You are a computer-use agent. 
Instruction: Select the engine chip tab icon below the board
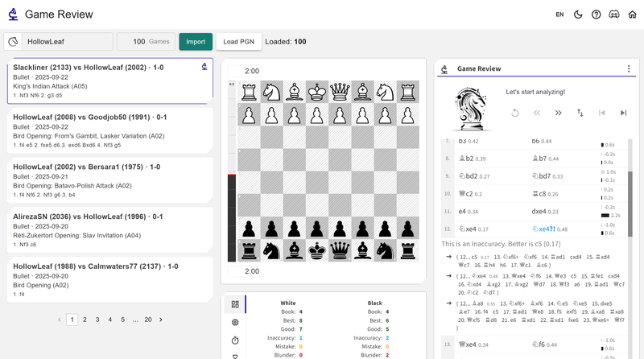(x=235, y=322)
